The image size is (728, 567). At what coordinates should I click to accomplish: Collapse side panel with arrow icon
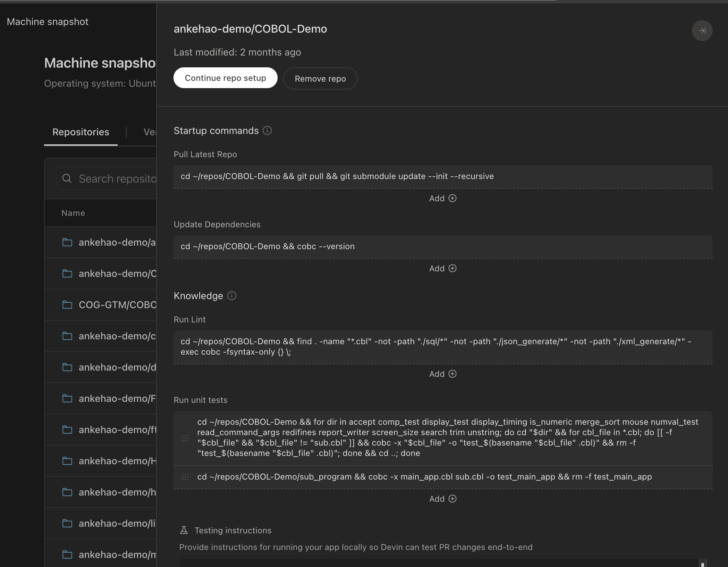pyautogui.click(x=702, y=31)
